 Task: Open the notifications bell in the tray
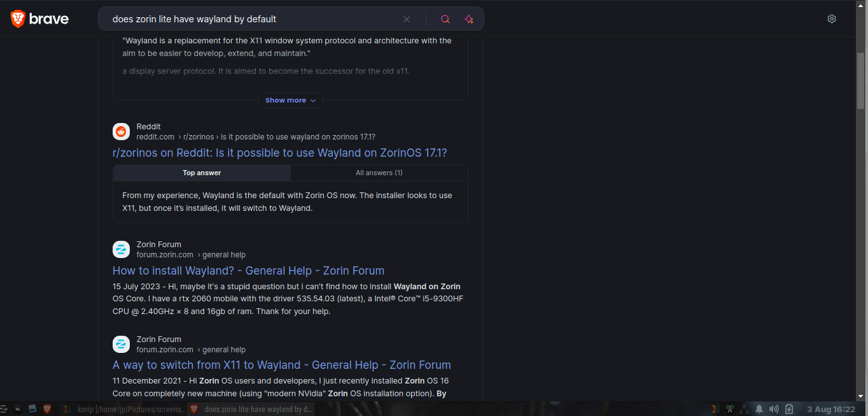[759, 409]
